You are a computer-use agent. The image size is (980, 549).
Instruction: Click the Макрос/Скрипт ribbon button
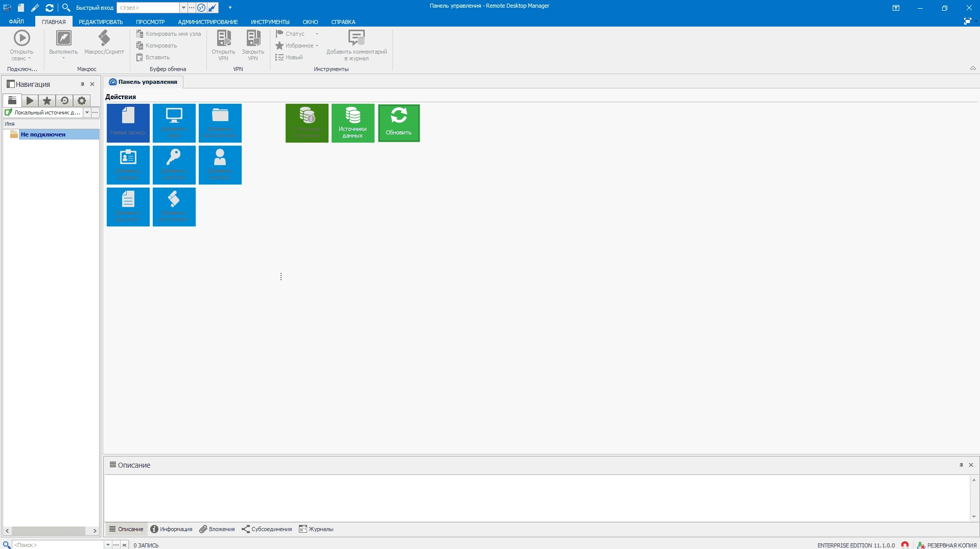[x=104, y=42]
